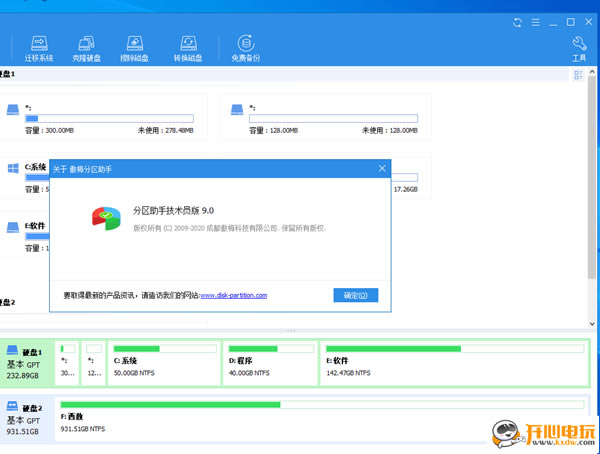The image size is (600, 454).
Task: Select the first small 30... partition block
Action: pos(67,362)
